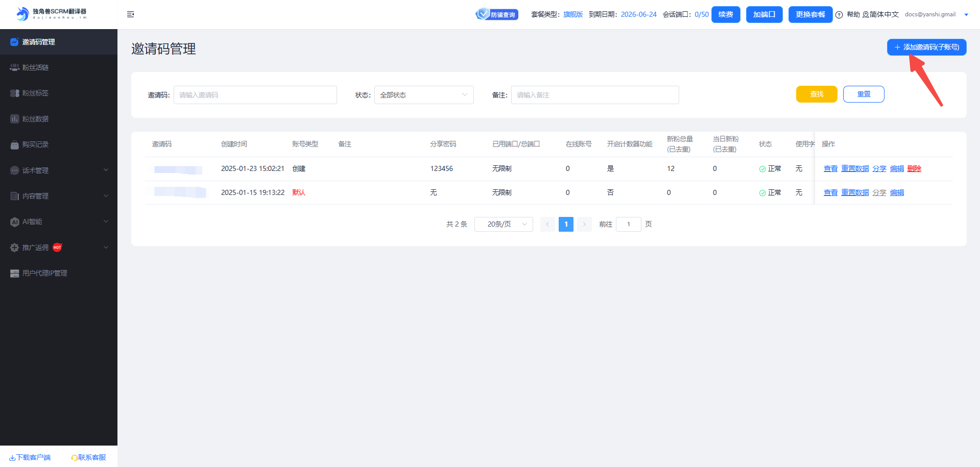The height and width of the screenshot is (467, 980).
Task: Select 邀请码管理 in the sidebar
Action: [x=38, y=42]
